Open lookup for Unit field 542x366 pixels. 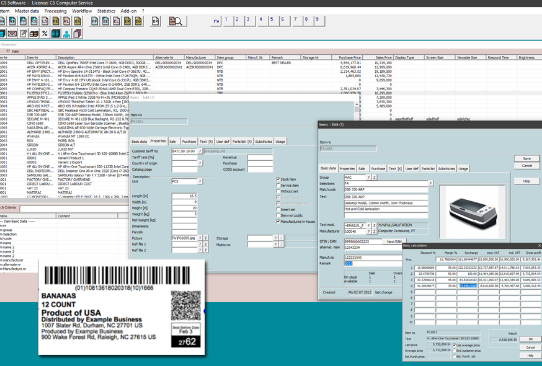pyautogui.click(x=200, y=181)
